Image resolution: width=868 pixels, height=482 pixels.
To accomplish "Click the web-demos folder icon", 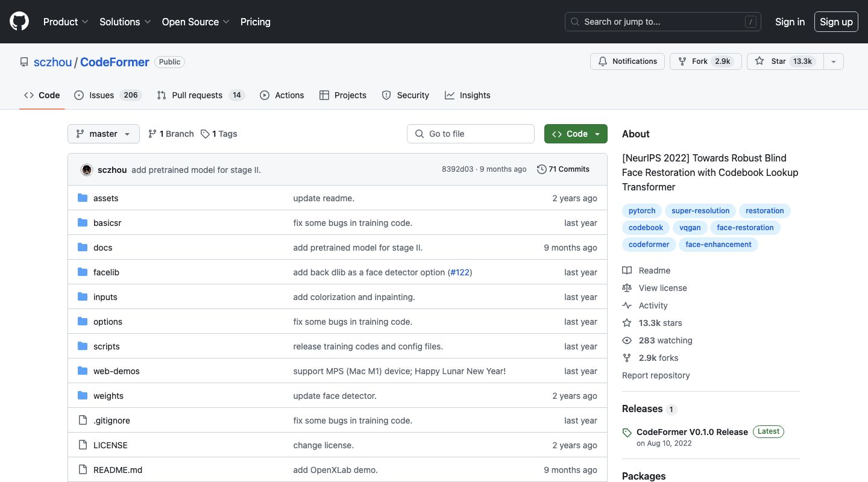I will [83, 371].
